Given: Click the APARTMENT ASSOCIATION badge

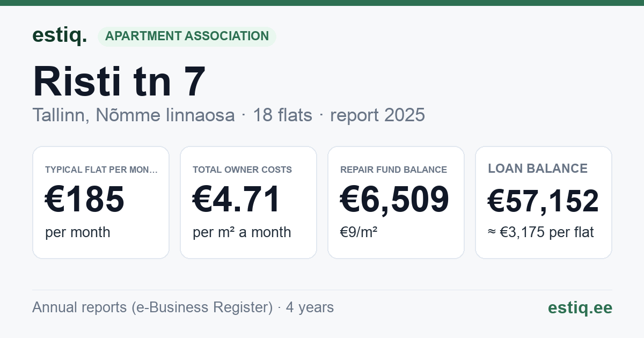Looking at the screenshot, I should pos(187,36).
